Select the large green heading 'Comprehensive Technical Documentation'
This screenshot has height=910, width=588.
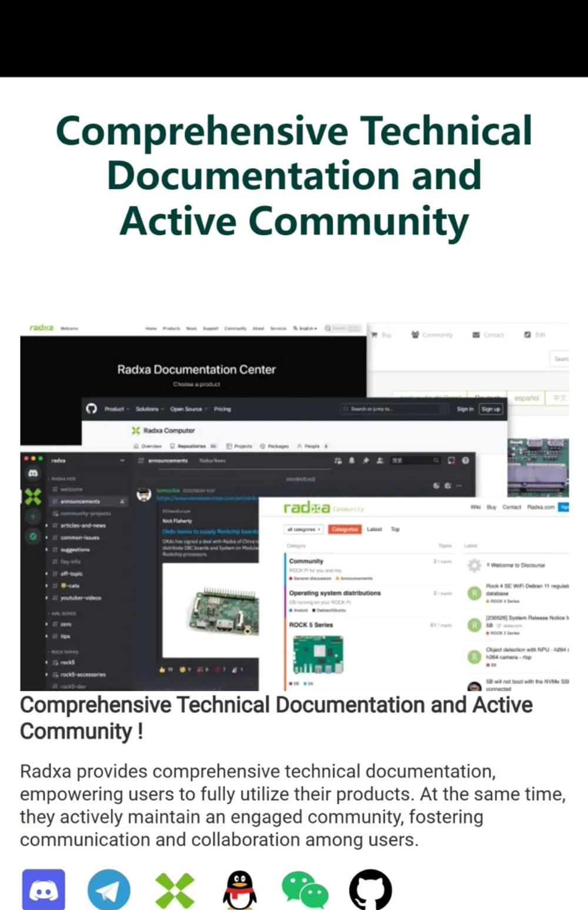[294, 176]
